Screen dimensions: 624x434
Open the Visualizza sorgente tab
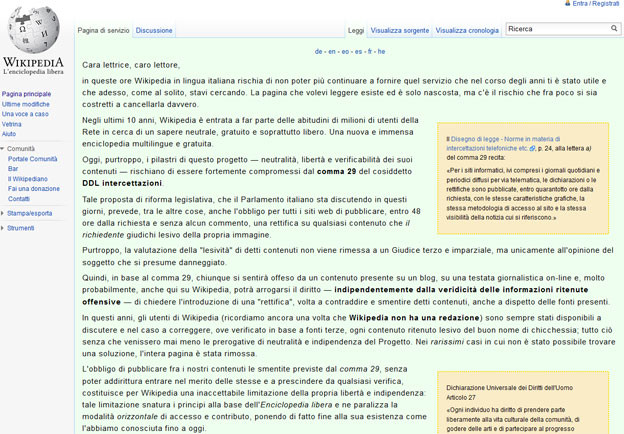click(x=400, y=31)
